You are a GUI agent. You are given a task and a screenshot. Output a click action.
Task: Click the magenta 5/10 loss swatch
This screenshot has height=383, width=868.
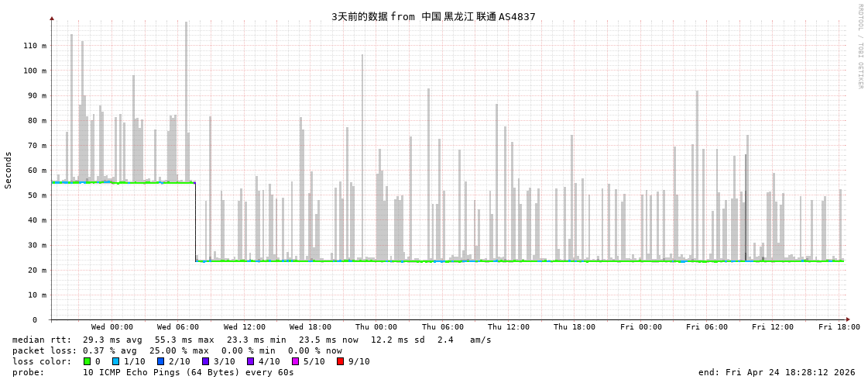coord(295,361)
